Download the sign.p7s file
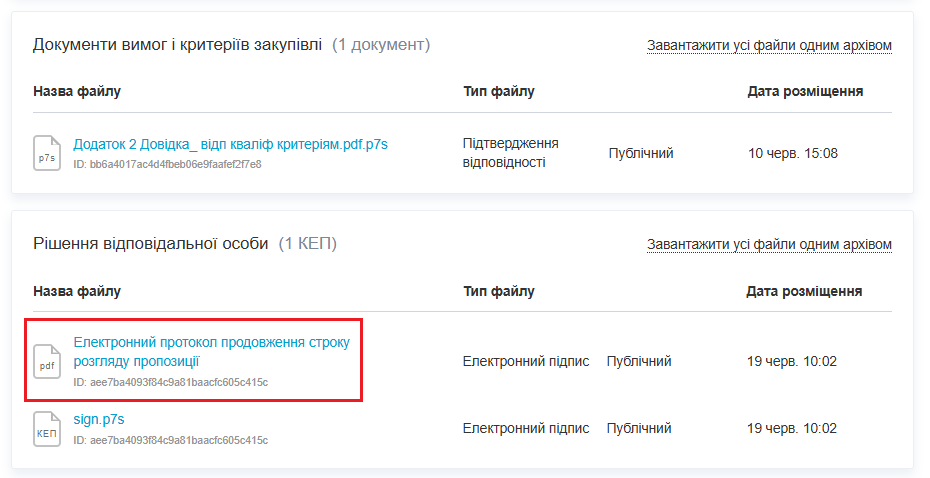930x478 pixels. coord(99,419)
